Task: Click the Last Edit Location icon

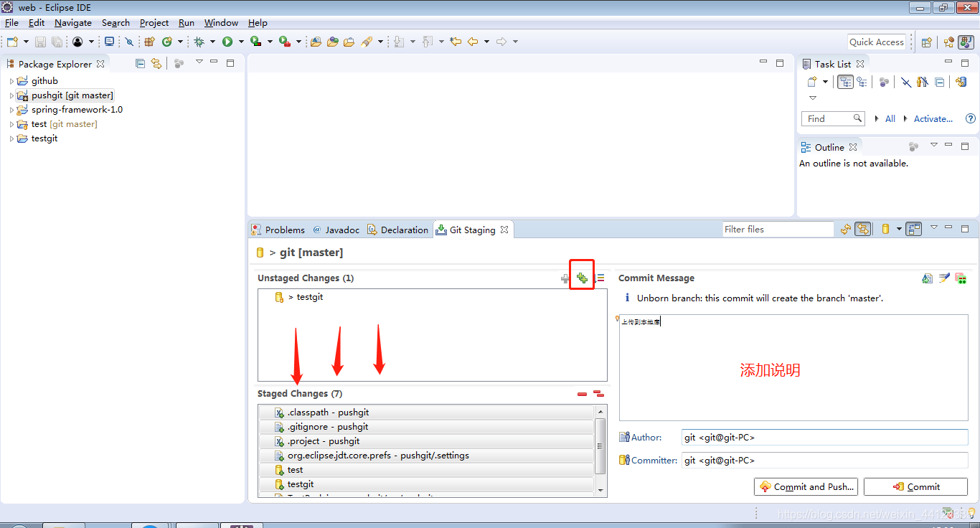Action: pyautogui.click(x=456, y=42)
